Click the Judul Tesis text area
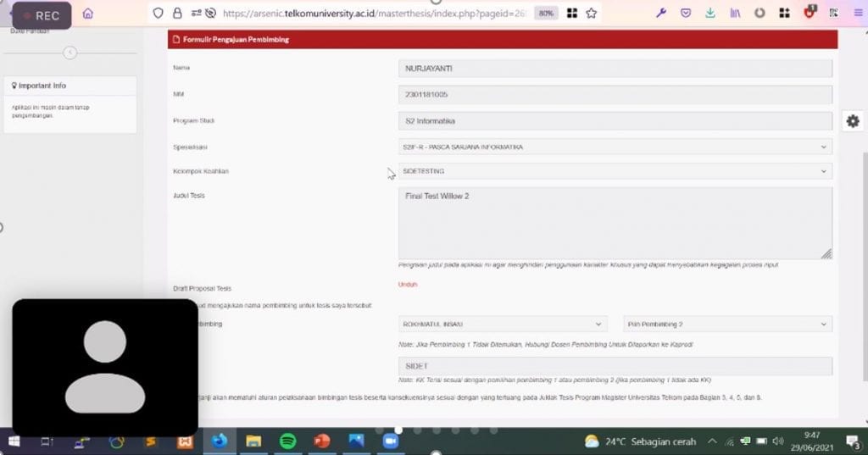 click(x=615, y=223)
